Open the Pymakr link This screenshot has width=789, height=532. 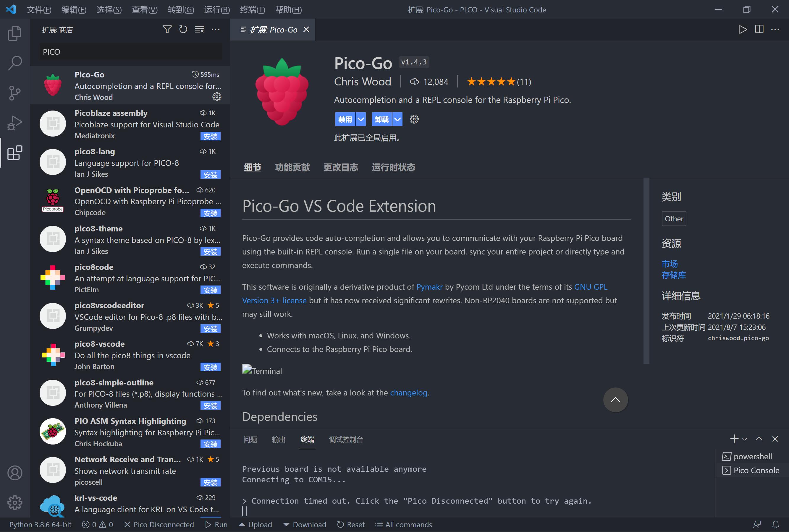[x=429, y=287]
